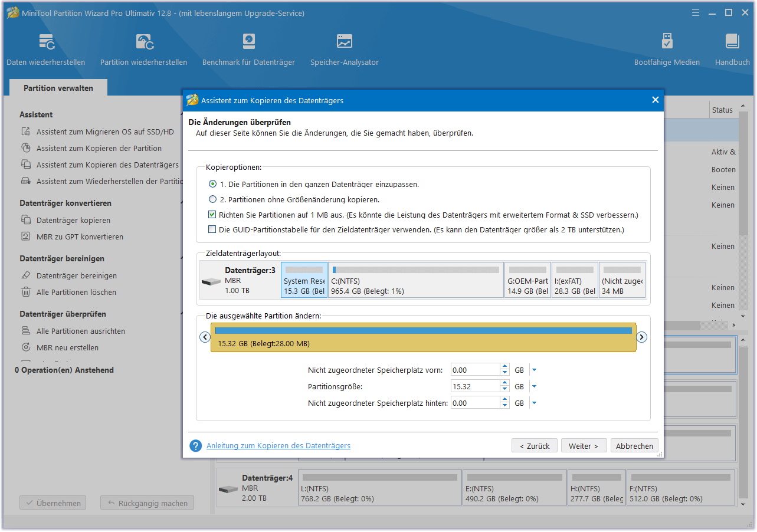757x532 pixels.
Task: Click Datenträger:4 disk drive icon
Action: [228, 490]
